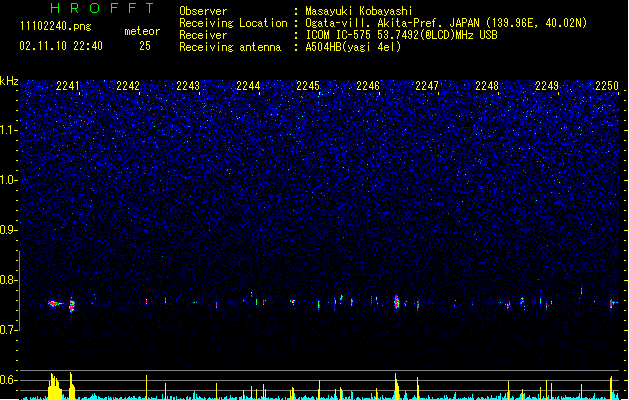Click the meteor label
The image size is (629, 400).
pyautogui.click(x=142, y=31)
